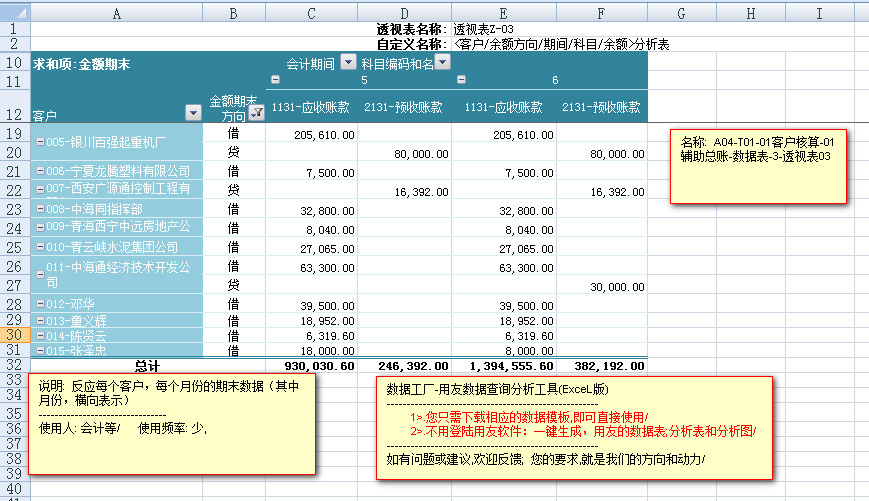Click the 金额期末方向 filter funnel button
The height and width of the screenshot is (501, 869).
coord(256,113)
